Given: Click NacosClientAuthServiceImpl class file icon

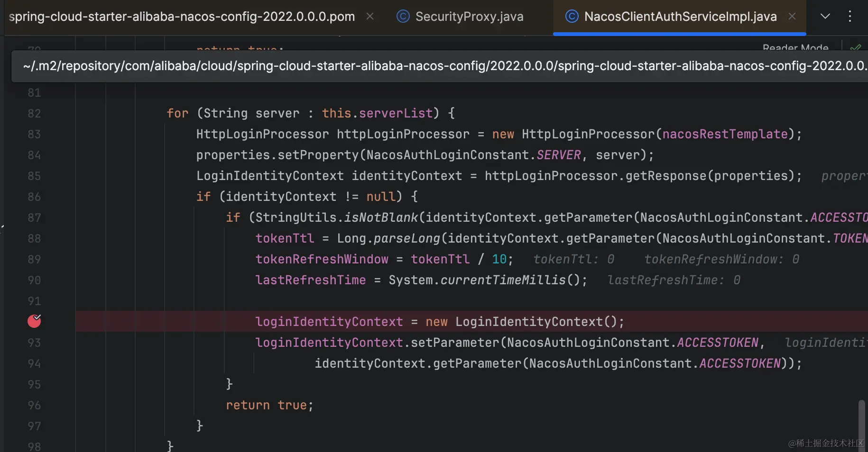Looking at the screenshot, I should 572,17.
